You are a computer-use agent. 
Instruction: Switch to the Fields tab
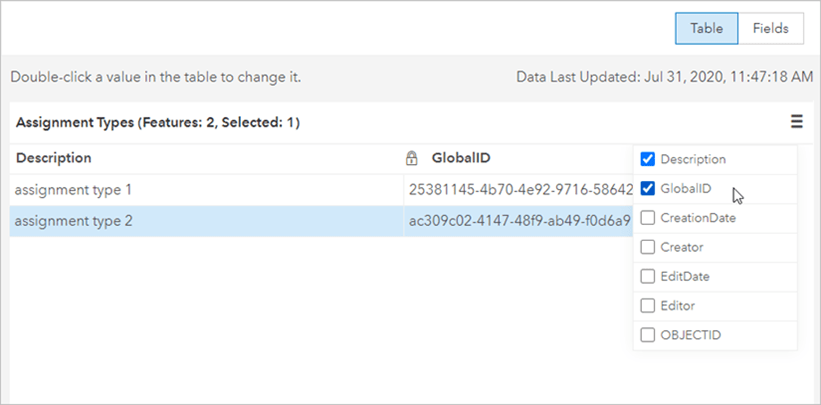771,28
